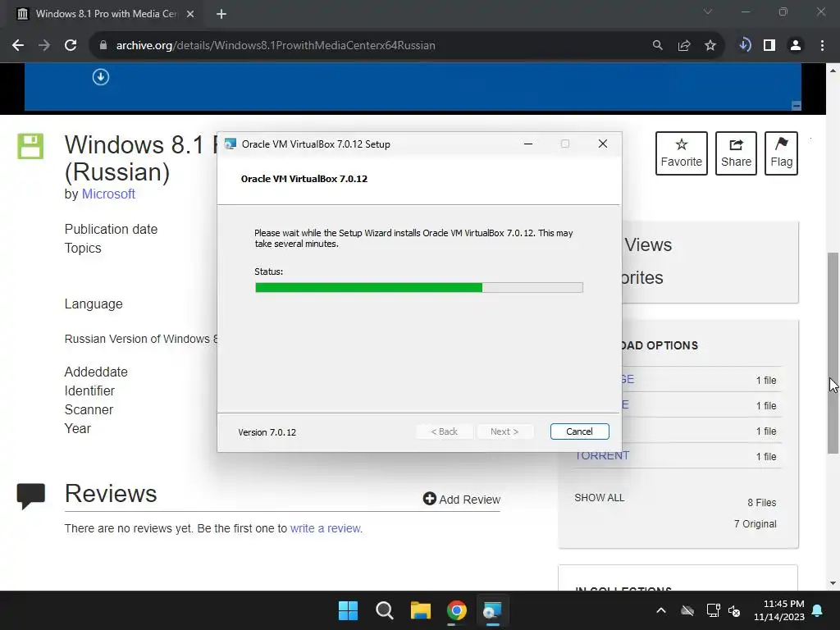Click the address bar URL
The width and height of the screenshot is (840, 630).
click(276, 46)
